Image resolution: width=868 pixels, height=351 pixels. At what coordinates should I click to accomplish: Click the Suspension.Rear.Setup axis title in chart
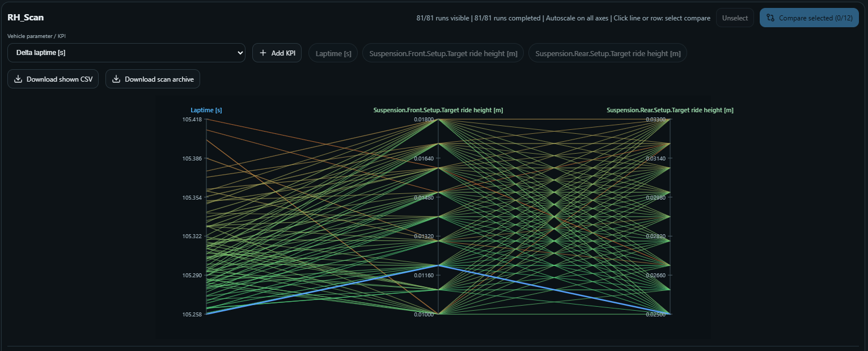[670, 110]
